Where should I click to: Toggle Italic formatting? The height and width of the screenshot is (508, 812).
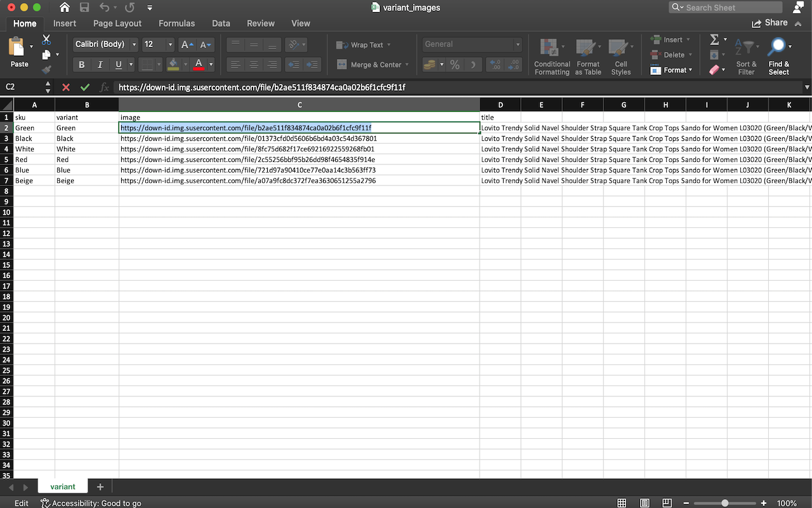pos(100,65)
